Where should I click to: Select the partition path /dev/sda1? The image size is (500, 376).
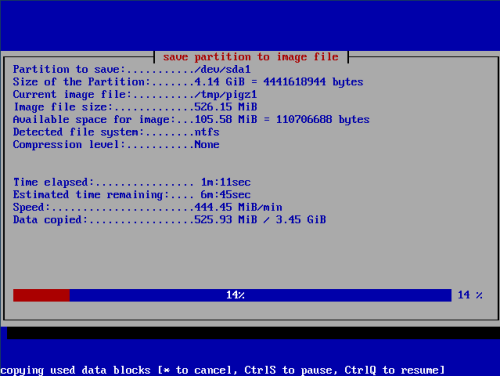tap(222, 69)
